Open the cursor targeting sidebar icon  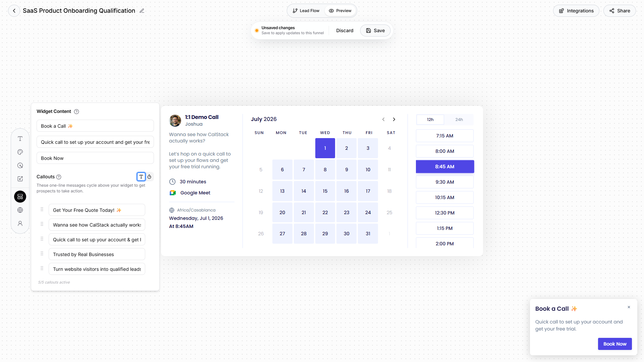(x=20, y=166)
